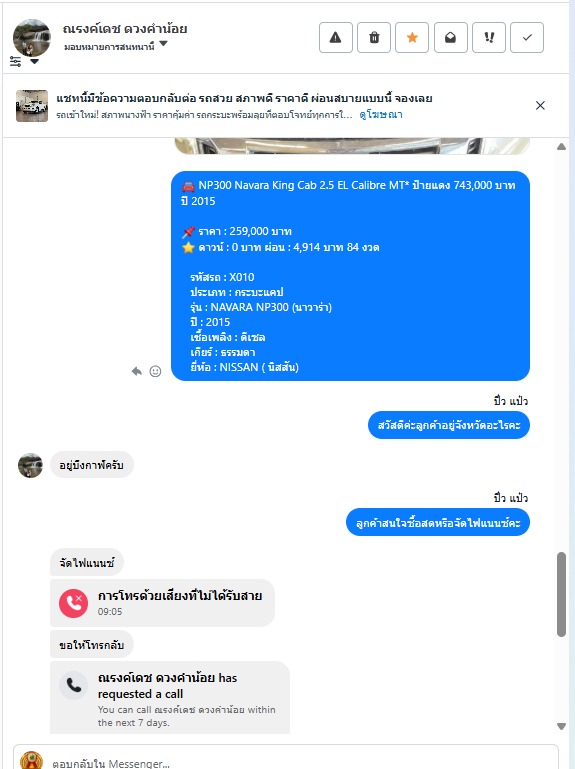This screenshot has width=575, height=769.
Task: Mark conversation as spam with warning icon
Action: click(x=336, y=37)
